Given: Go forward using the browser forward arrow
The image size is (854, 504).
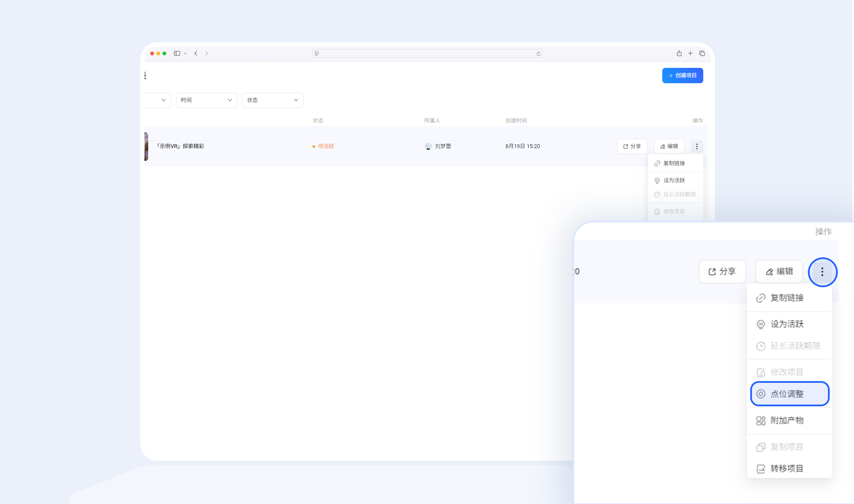Looking at the screenshot, I should [x=207, y=53].
